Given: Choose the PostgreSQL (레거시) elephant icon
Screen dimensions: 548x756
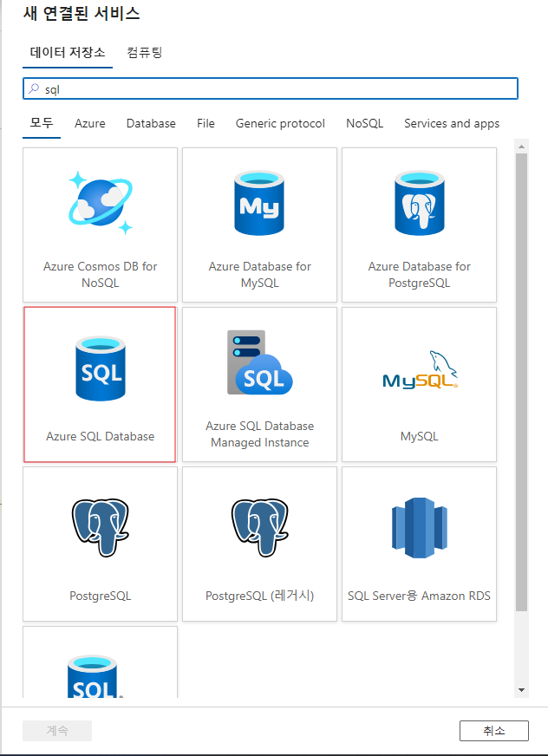Looking at the screenshot, I should tap(260, 527).
